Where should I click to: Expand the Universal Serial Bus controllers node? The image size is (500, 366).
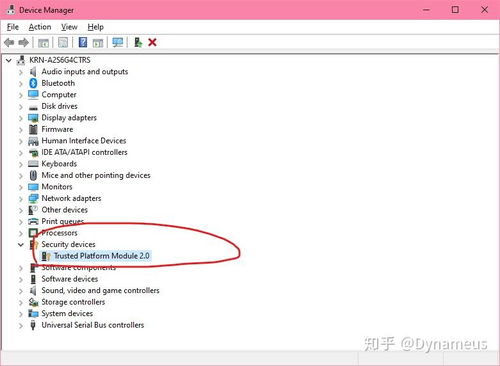click(21, 325)
